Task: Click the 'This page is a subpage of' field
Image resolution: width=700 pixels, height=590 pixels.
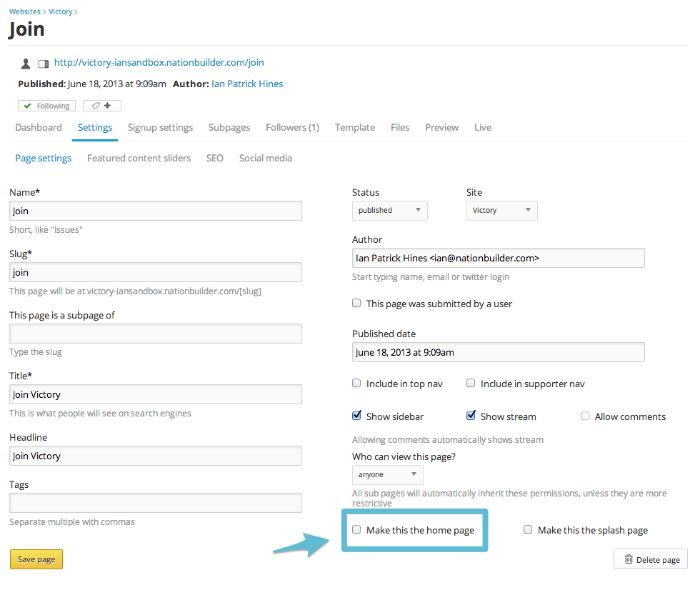Action: 156,334
